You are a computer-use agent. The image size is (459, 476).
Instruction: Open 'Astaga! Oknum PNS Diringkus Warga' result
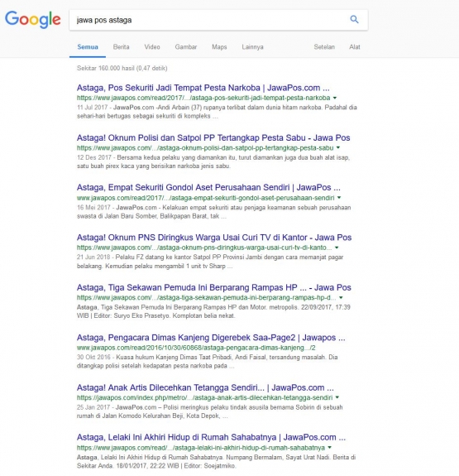coord(214,238)
